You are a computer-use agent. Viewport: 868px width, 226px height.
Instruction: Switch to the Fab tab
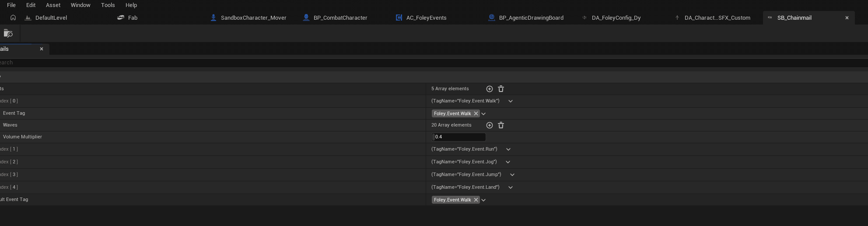133,18
